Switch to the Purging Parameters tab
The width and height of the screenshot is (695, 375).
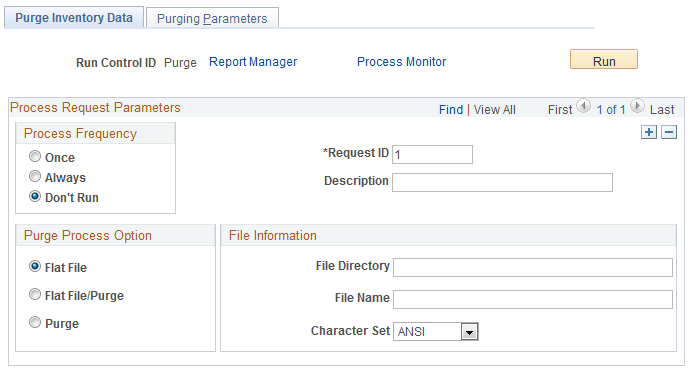(212, 18)
